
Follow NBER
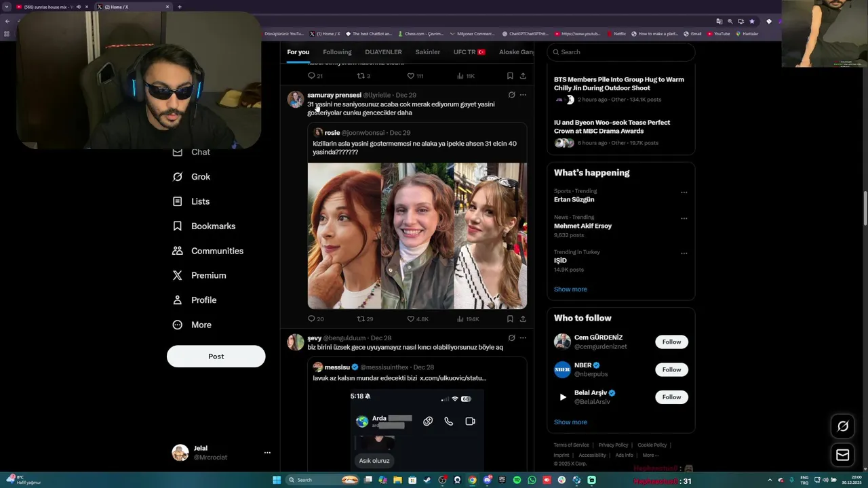tap(671, 369)
